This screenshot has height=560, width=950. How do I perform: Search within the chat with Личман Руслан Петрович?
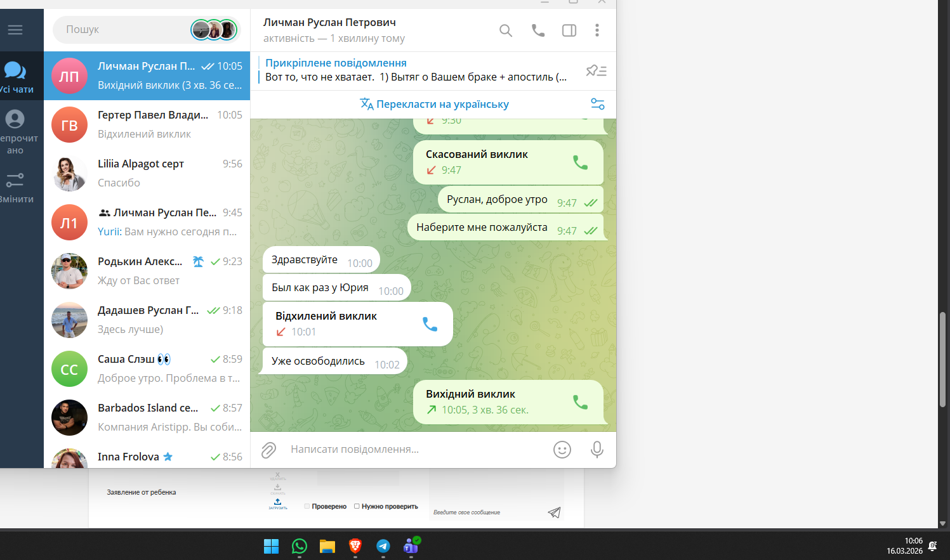pos(506,30)
